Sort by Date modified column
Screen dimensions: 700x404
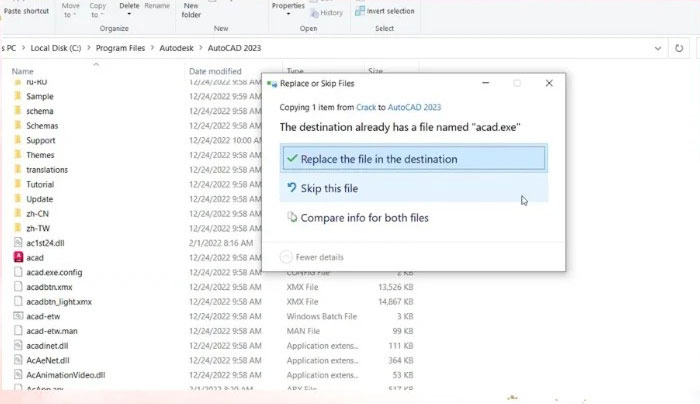215,71
